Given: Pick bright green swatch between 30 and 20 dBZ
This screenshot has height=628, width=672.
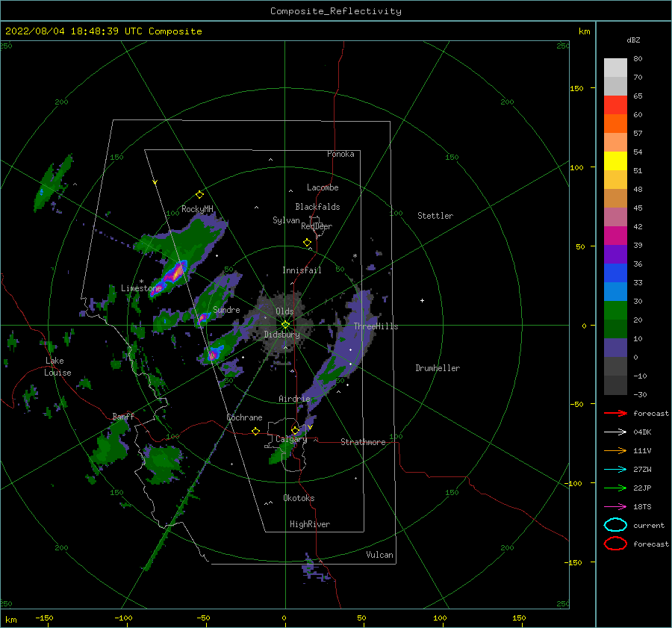Looking at the screenshot, I should 615,311.
